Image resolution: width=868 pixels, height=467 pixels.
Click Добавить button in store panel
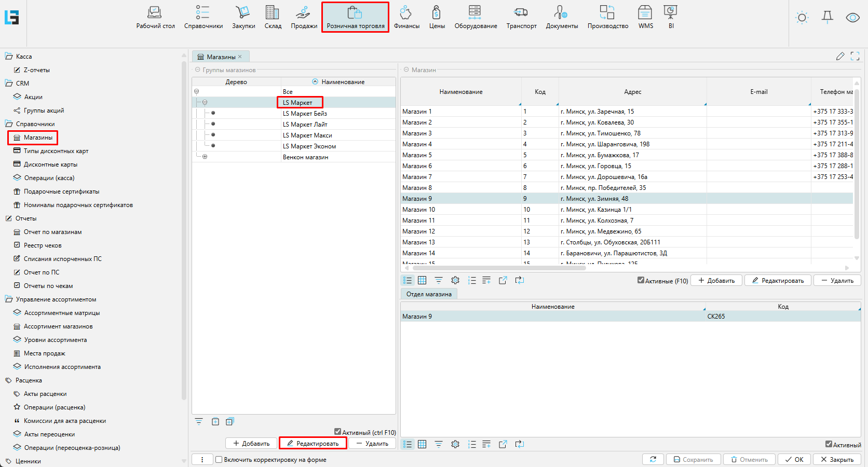point(716,280)
